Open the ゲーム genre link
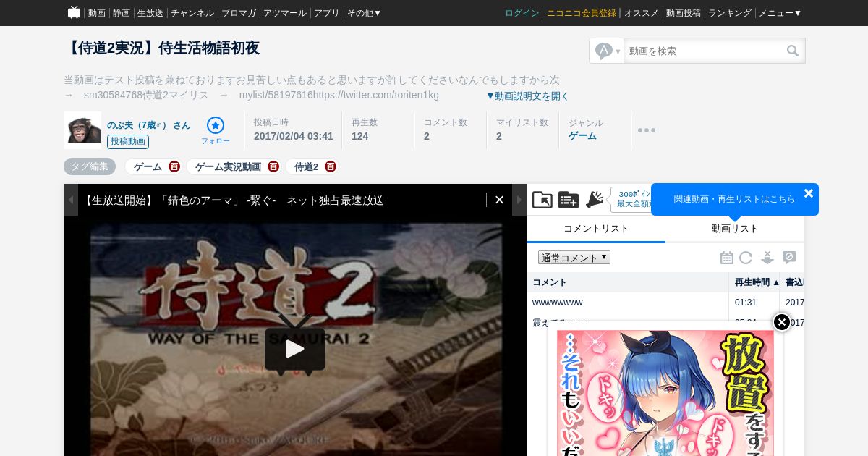This screenshot has height=456, width=868. coord(582,135)
